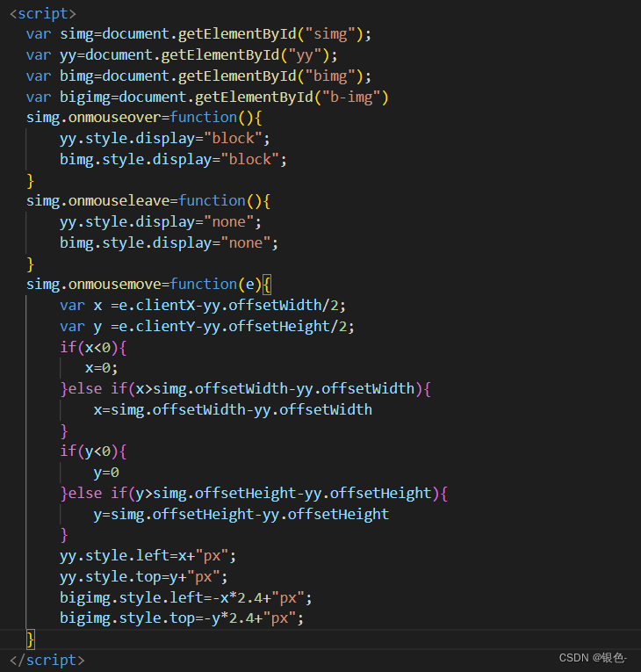Click the closing brace of onmouseleave function

[x=30, y=264]
